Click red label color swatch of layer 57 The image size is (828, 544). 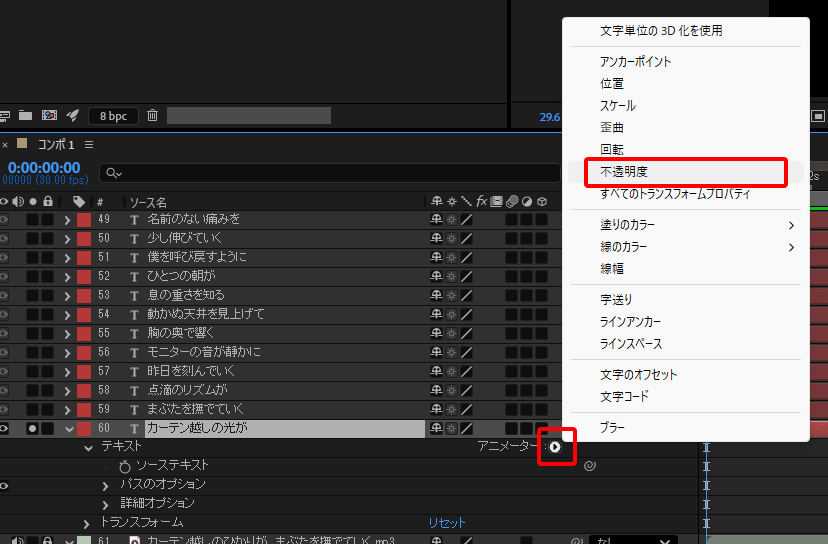point(84,371)
